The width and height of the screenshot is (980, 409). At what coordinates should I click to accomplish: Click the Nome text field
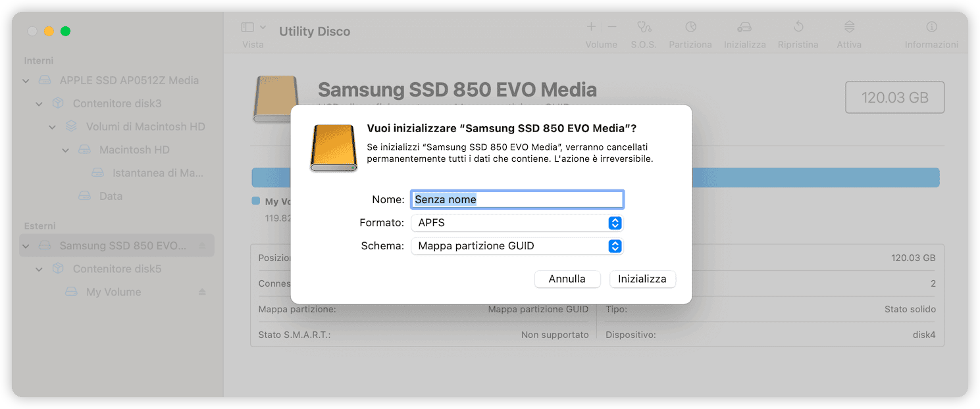pyautogui.click(x=517, y=199)
